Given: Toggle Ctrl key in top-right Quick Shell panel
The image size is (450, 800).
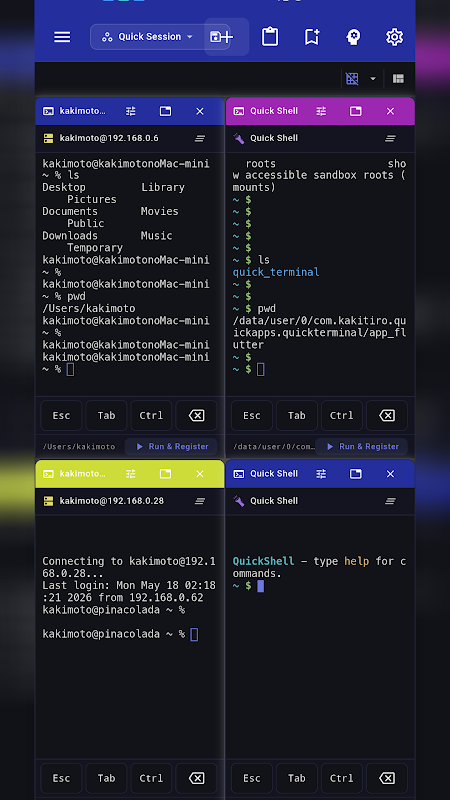Looking at the screenshot, I should (x=341, y=415).
